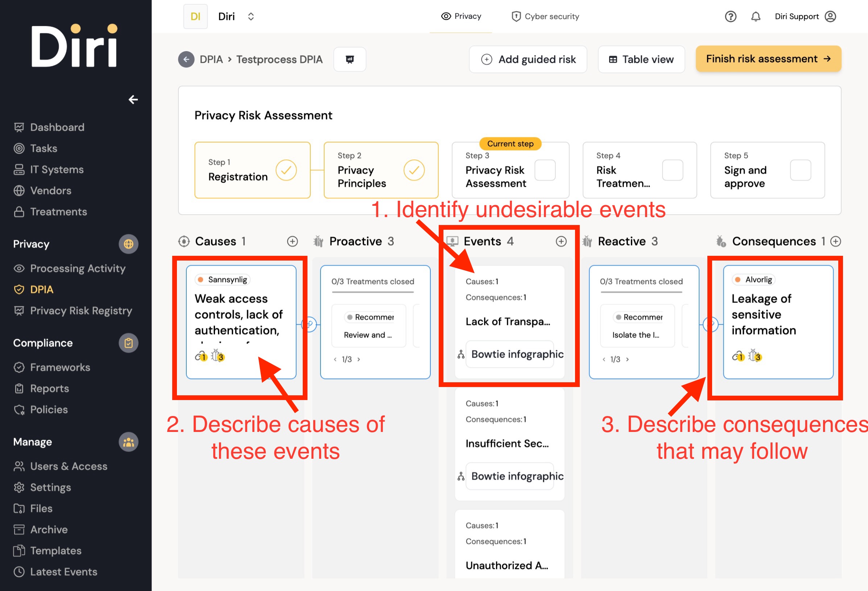
Task: Click the presentation icon button beside Testprocess DPIA
Action: pos(350,59)
